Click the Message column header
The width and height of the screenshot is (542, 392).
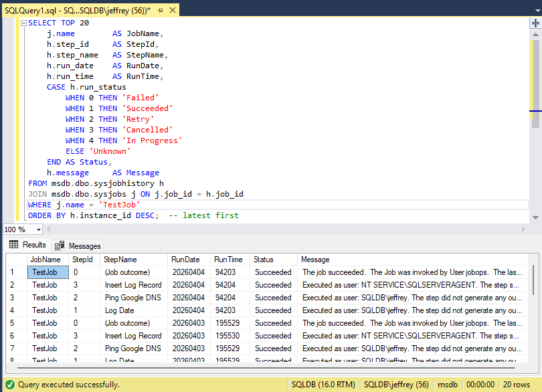315,260
